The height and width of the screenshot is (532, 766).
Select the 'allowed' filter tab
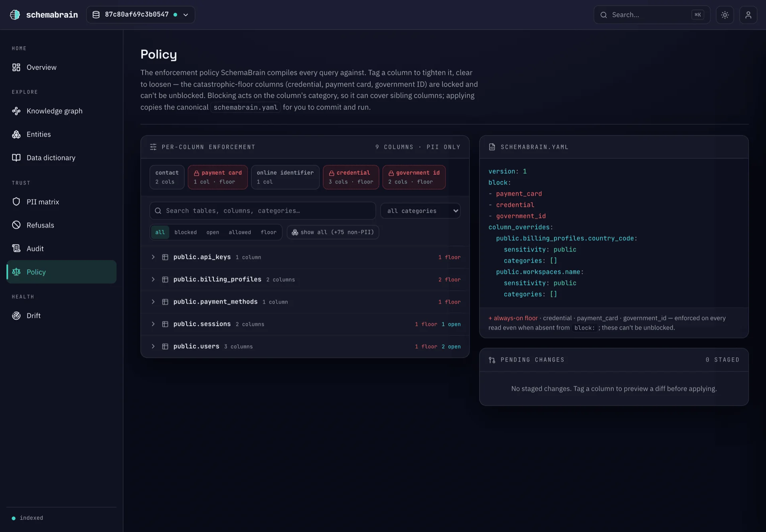[x=240, y=232]
